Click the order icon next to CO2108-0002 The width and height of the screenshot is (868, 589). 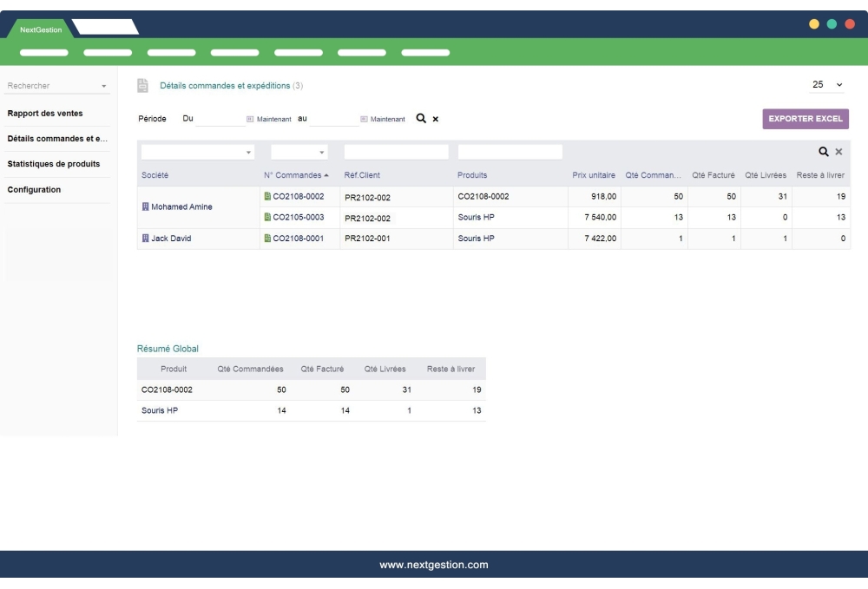pyautogui.click(x=267, y=197)
